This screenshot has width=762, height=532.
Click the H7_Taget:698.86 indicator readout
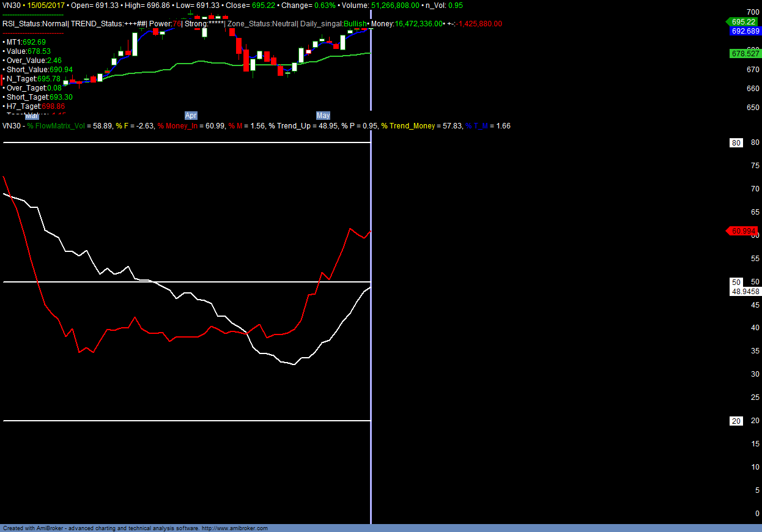[35, 106]
